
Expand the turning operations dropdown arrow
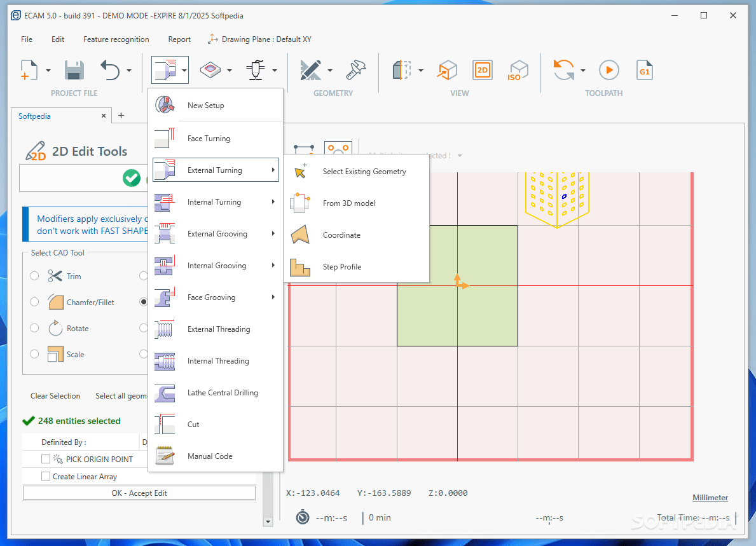[184, 71]
